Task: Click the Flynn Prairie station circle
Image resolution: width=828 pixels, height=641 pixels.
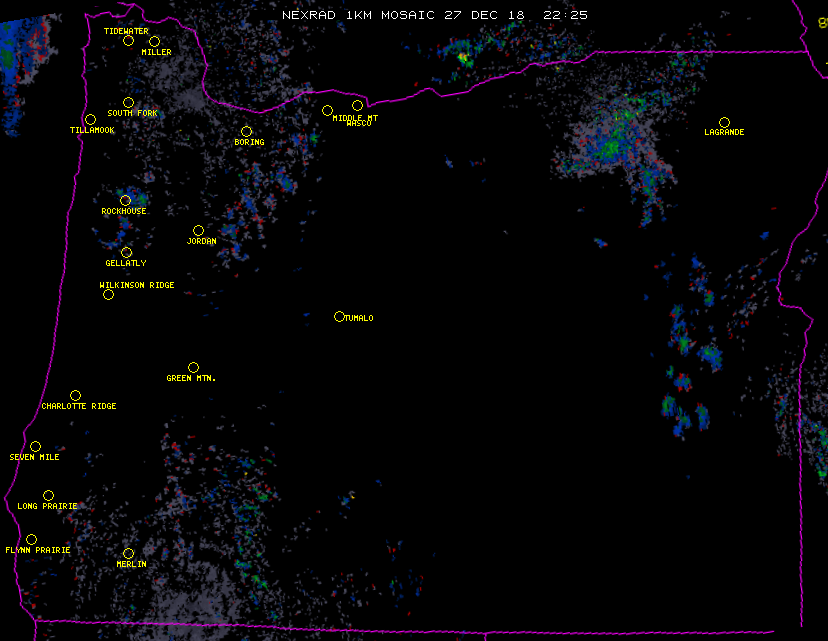Action: click(31, 539)
